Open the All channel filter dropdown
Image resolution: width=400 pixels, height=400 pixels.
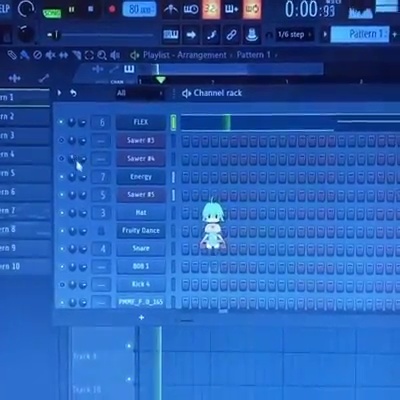tap(140, 93)
